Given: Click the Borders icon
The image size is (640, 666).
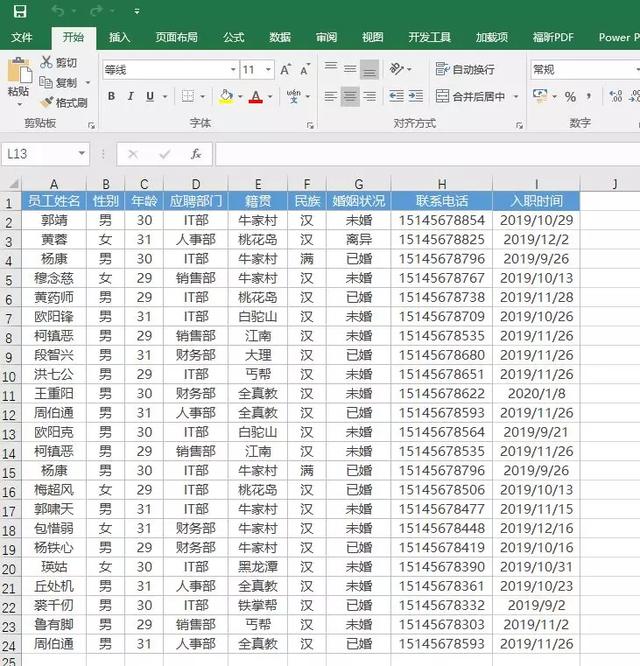Looking at the screenshot, I should pos(188,96).
